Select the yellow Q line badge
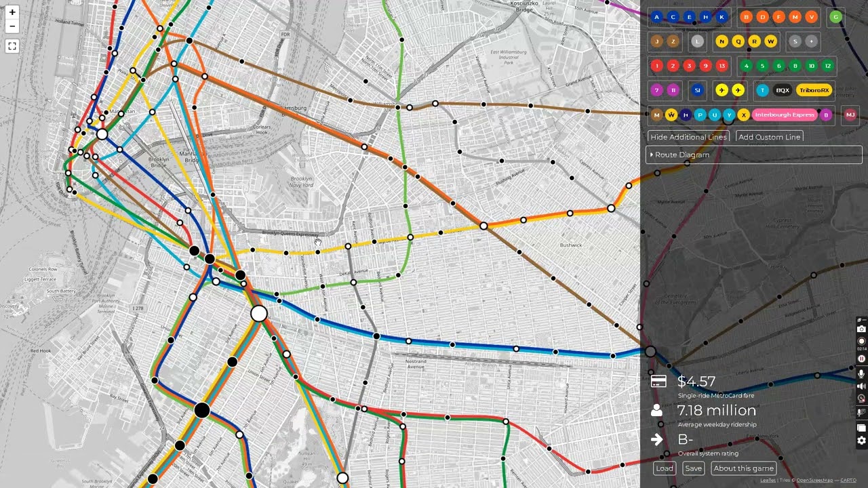The width and height of the screenshot is (868, 488). [738, 41]
